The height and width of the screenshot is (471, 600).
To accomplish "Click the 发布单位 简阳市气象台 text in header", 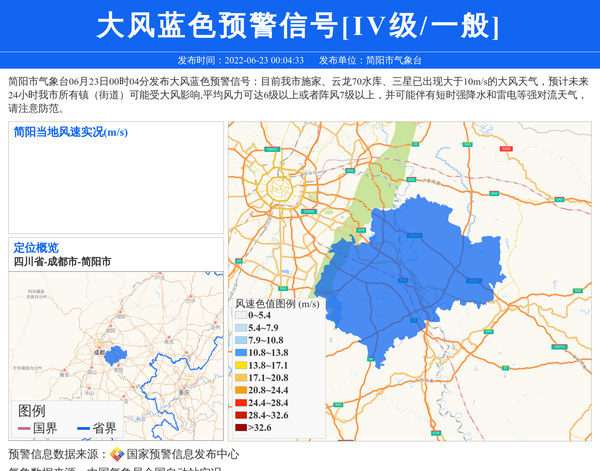I will [x=377, y=60].
